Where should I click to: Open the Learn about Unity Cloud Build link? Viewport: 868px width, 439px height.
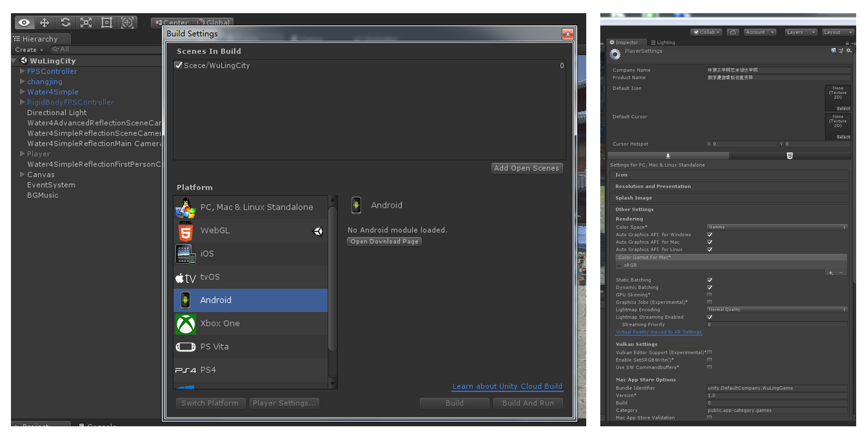tap(507, 386)
